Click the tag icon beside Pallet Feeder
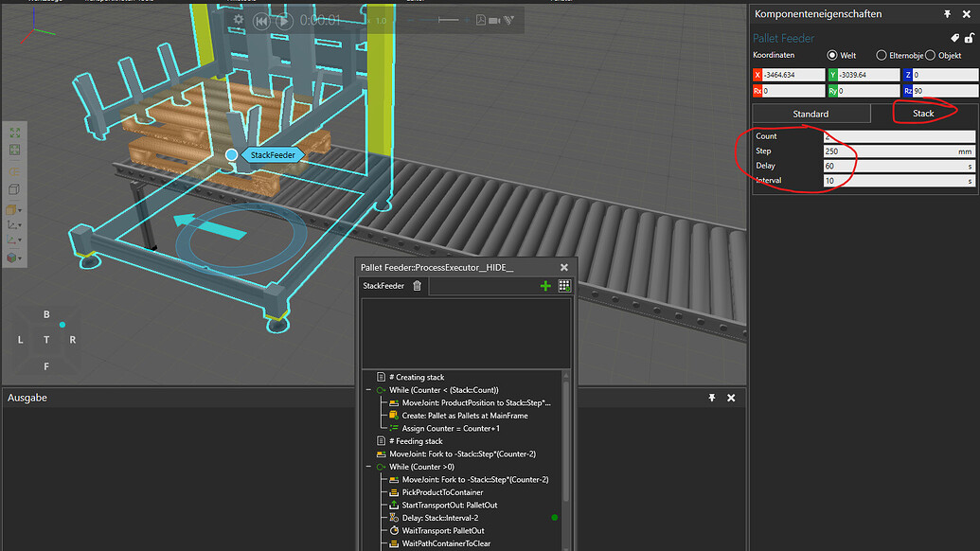Viewport: 980px width, 551px height. click(x=955, y=38)
